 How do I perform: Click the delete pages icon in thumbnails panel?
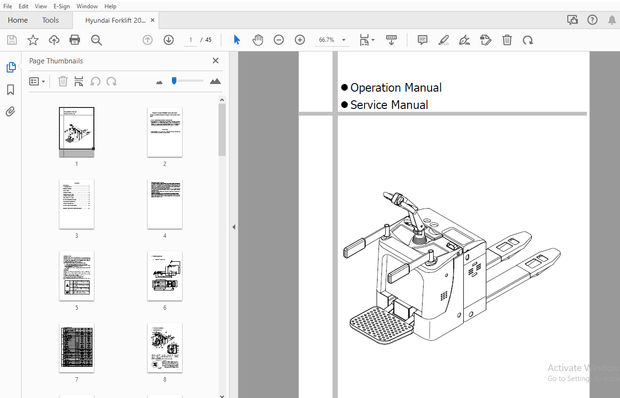(62, 81)
